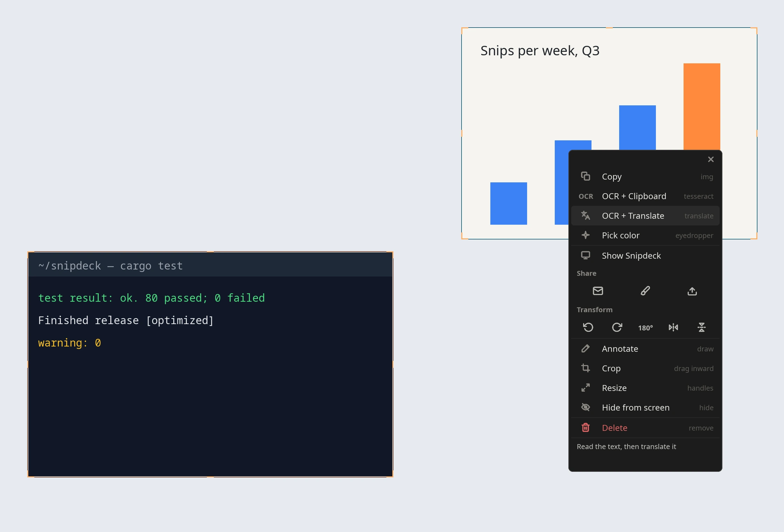Click the 'test result: ok. 80 passed' line

(x=152, y=298)
